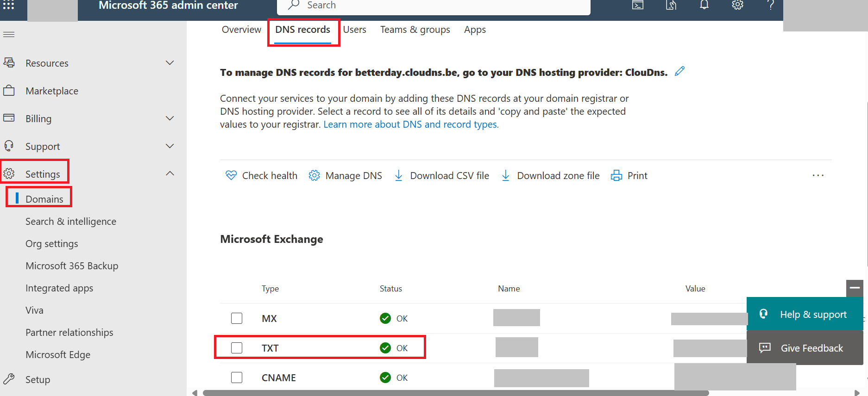Click the Check health heart icon
The height and width of the screenshot is (396, 868).
tap(231, 175)
